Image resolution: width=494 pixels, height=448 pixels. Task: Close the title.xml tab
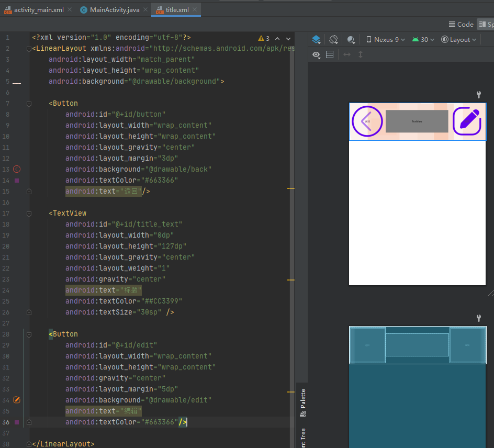pyautogui.click(x=195, y=10)
